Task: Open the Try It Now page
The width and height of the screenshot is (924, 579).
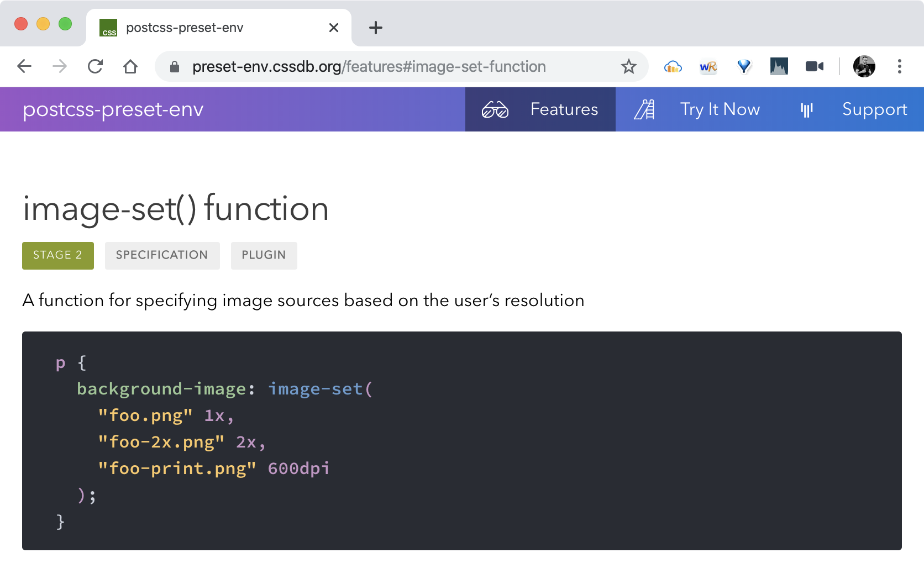Action: click(x=720, y=109)
